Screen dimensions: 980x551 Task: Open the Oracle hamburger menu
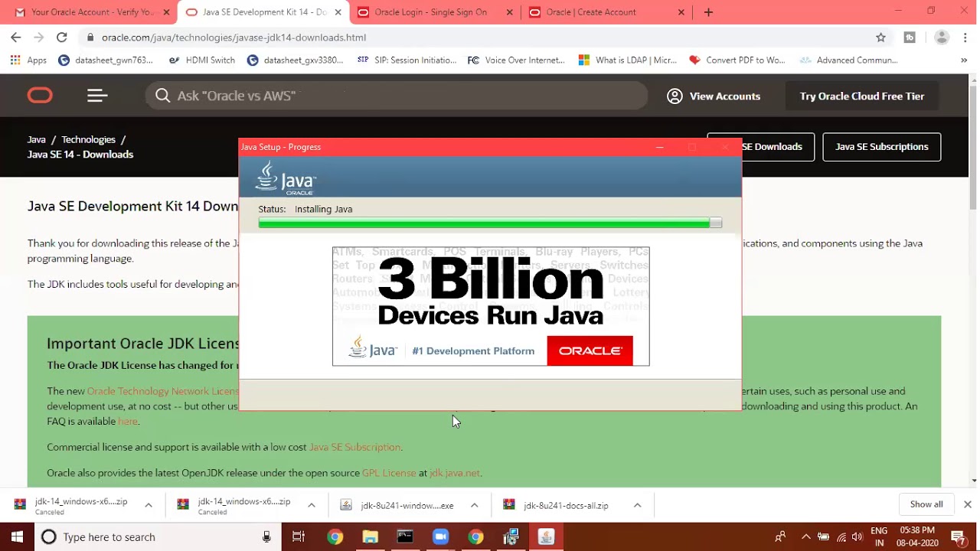click(x=97, y=96)
